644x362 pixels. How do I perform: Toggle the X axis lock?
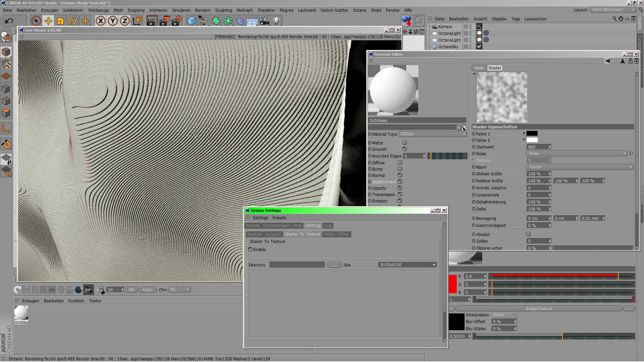click(100, 21)
